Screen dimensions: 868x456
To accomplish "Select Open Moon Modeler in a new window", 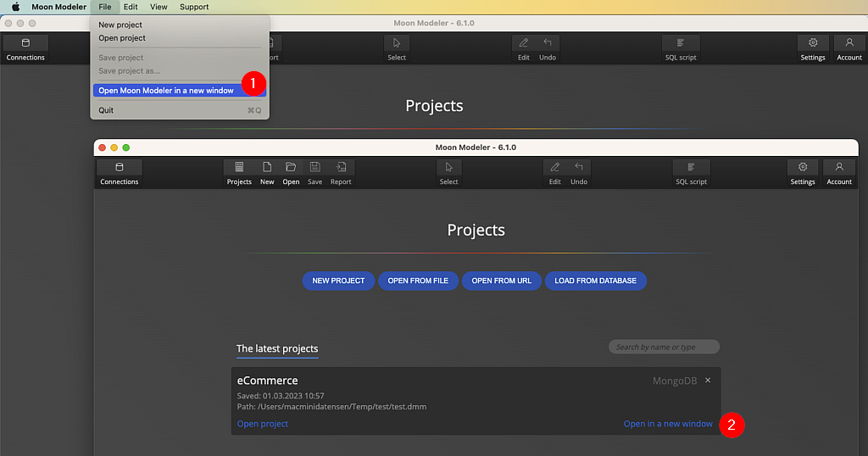I will tap(180, 90).
